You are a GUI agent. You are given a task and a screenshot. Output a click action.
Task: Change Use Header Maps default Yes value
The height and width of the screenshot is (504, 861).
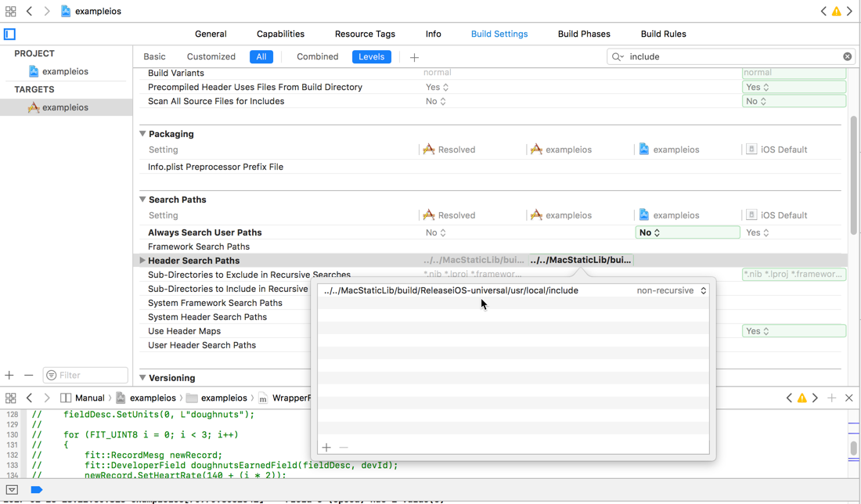(x=794, y=331)
